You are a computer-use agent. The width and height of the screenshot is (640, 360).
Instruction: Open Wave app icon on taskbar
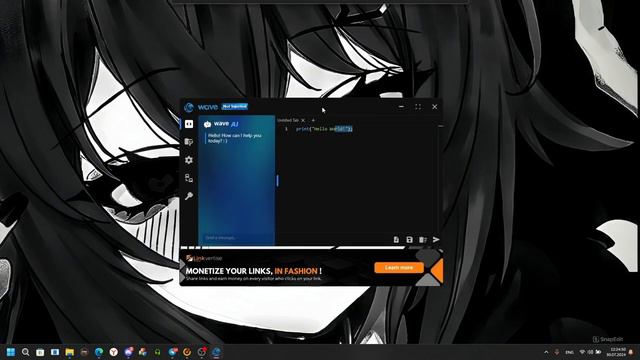[x=216, y=352]
